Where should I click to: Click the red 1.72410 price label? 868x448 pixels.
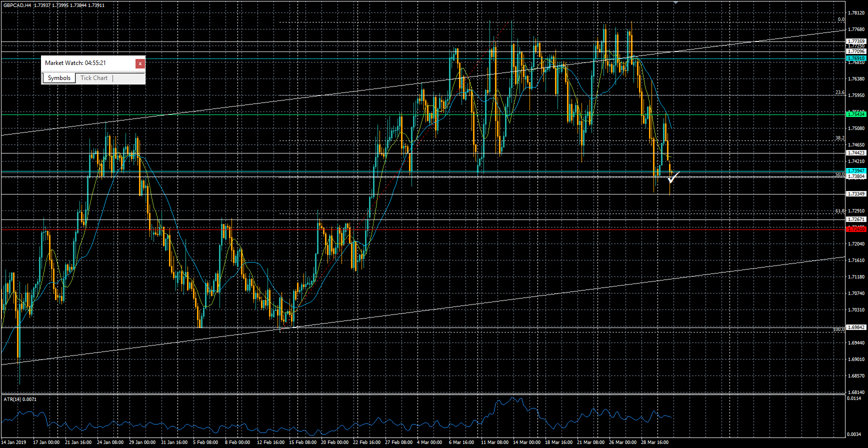pos(856,229)
